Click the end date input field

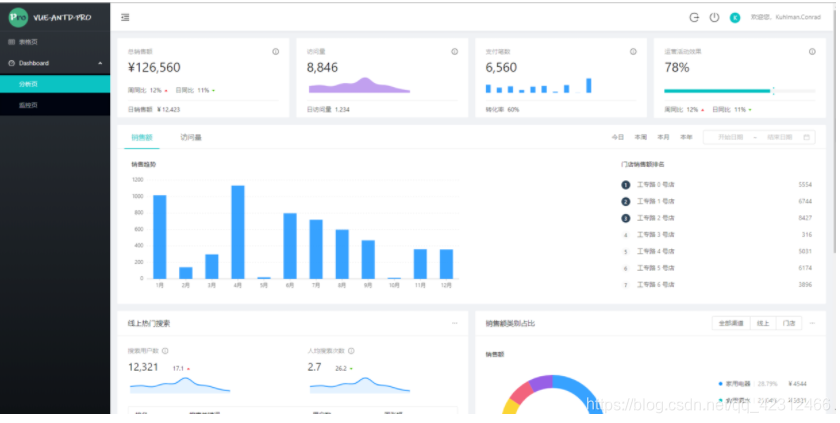780,137
